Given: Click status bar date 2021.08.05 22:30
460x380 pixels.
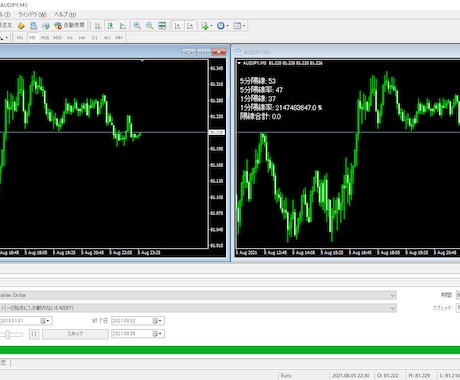Looking at the screenshot, I should point(351,375).
